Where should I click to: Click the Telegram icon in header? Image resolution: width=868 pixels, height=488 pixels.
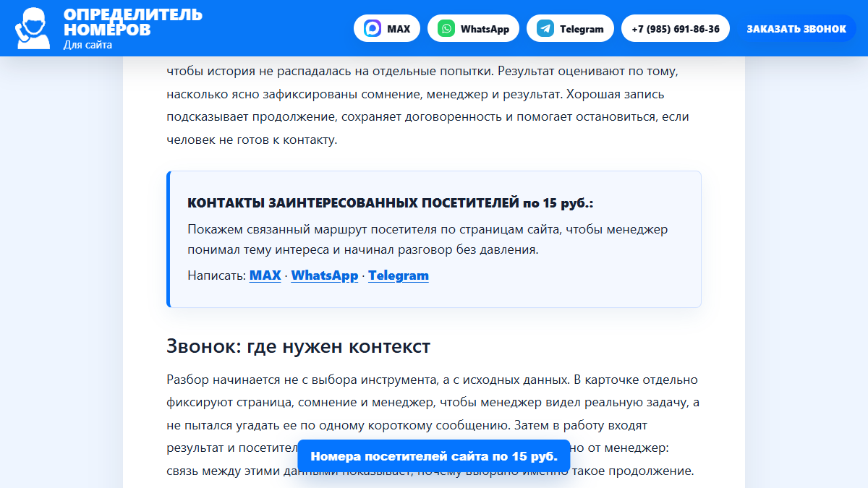(546, 29)
